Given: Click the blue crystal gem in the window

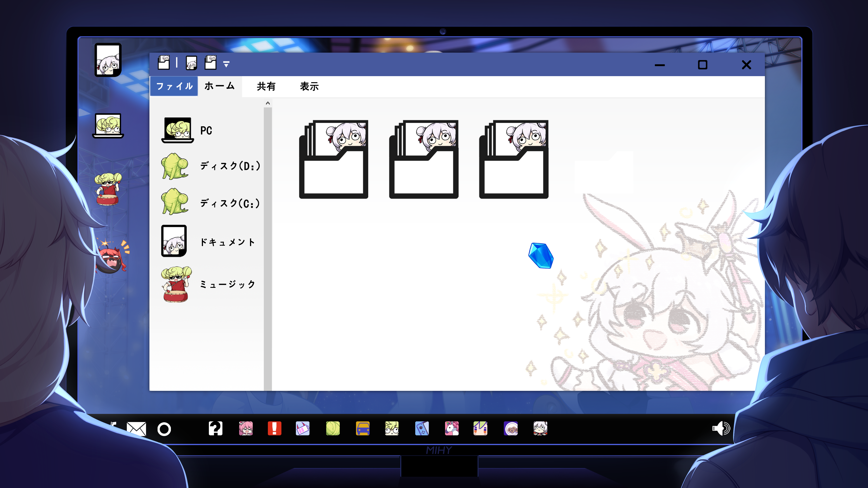Looking at the screenshot, I should tap(541, 256).
